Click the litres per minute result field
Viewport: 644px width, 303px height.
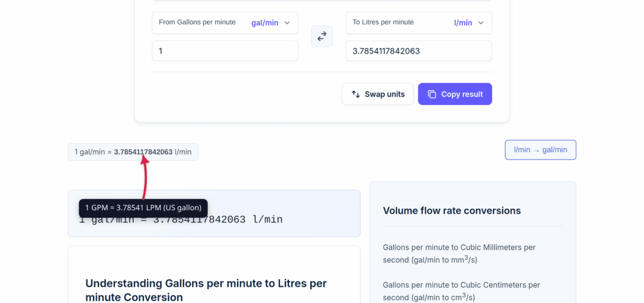418,51
